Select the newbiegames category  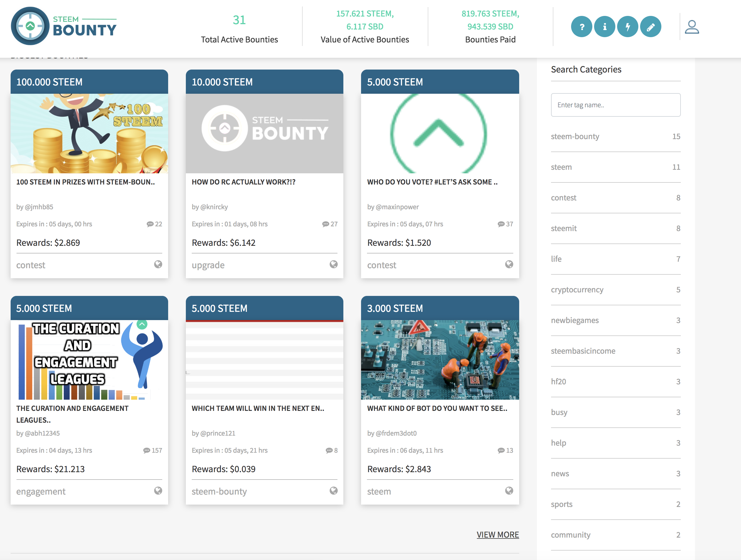(x=616, y=320)
